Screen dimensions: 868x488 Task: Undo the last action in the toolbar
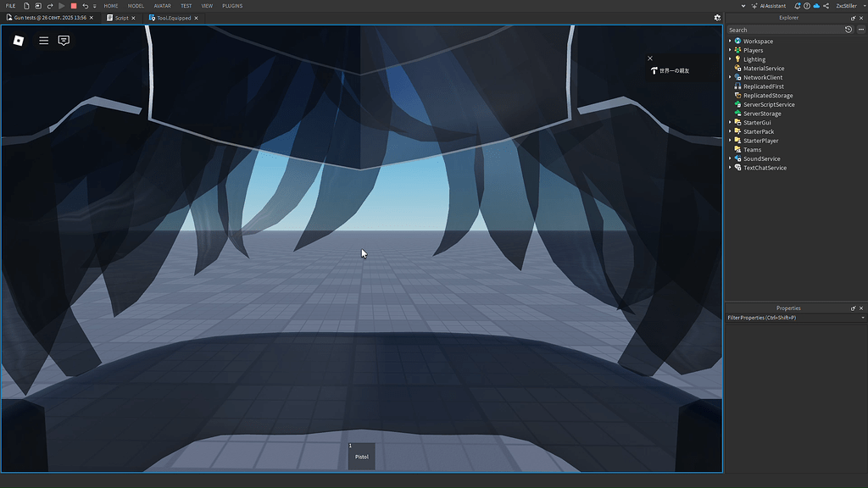click(x=86, y=6)
